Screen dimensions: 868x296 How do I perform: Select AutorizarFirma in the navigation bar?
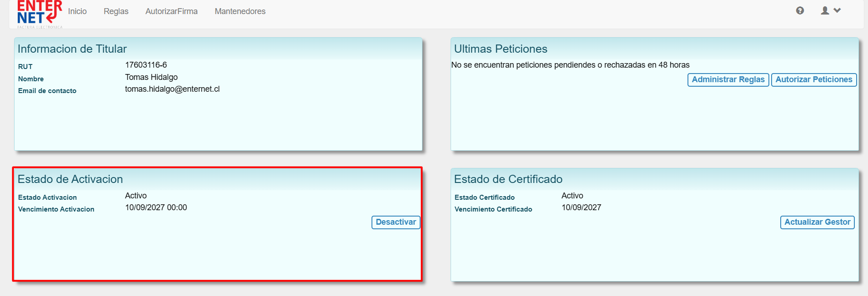click(171, 11)
